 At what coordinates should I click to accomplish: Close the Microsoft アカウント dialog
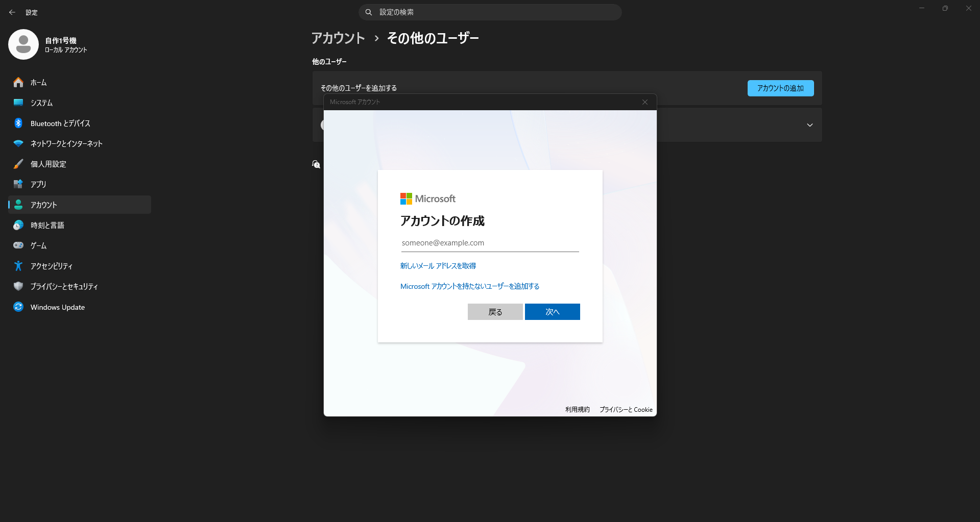tap(645, 102)
